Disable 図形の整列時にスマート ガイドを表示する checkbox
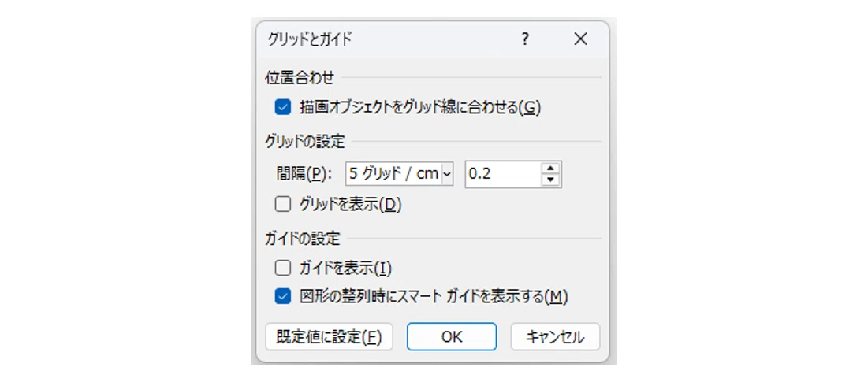Image resolution: width=868 pixels, height=382 pixels. tap(282, 297)
